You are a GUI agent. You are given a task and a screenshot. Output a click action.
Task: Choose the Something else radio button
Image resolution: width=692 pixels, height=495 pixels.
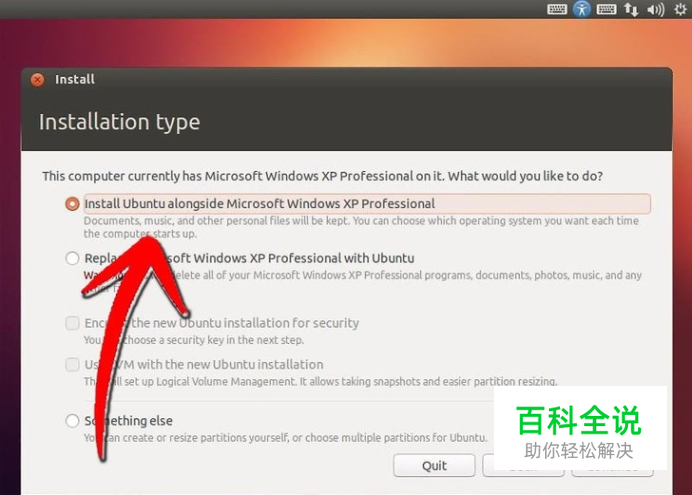coord(72,420)
